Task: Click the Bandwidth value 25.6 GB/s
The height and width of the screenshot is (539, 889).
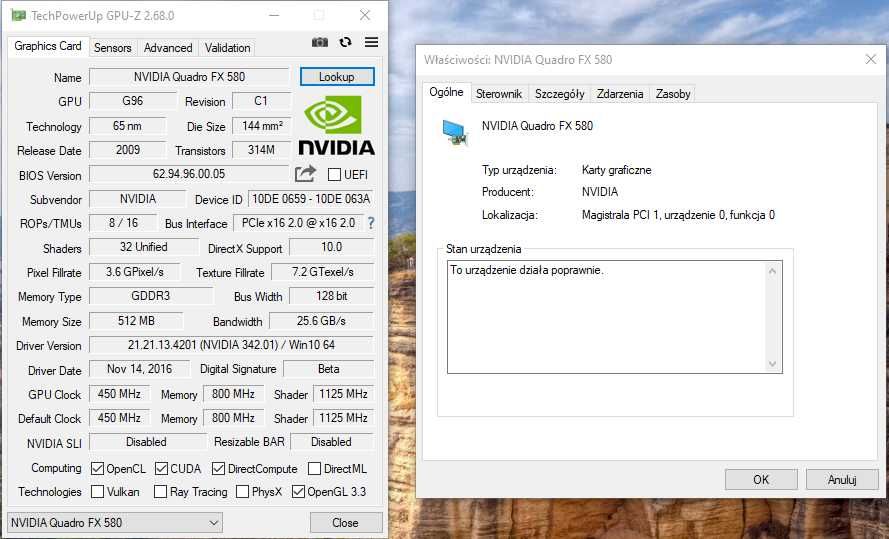Action: [x=321, y=321]
